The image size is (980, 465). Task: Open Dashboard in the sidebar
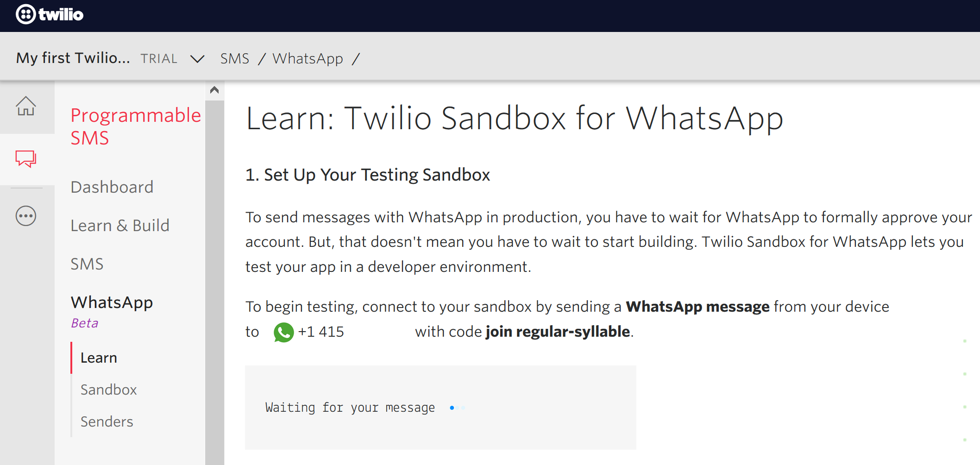point(112,187)
